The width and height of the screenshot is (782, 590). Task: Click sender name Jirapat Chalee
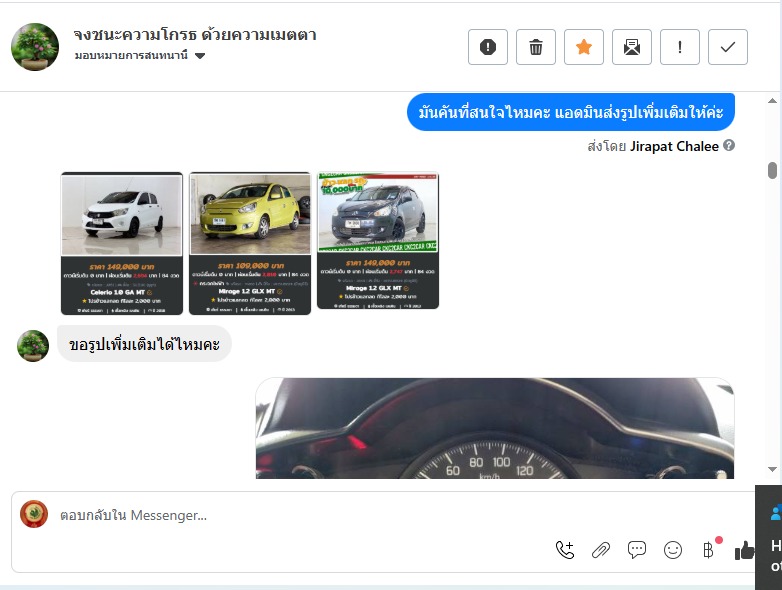point(674,146)
